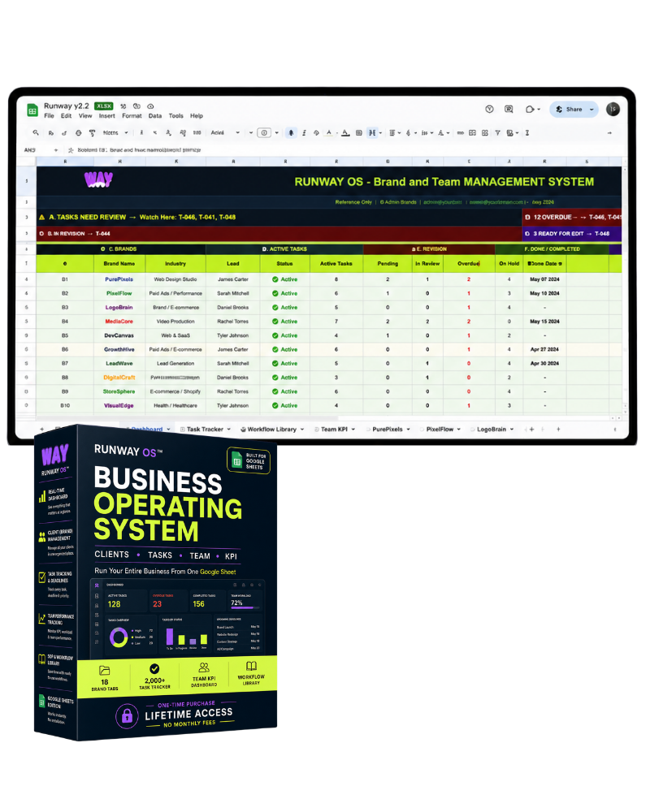Click the filter funnel toolbar icon
The width and height of the screenshot is (650, 812).
click(497, 133)
